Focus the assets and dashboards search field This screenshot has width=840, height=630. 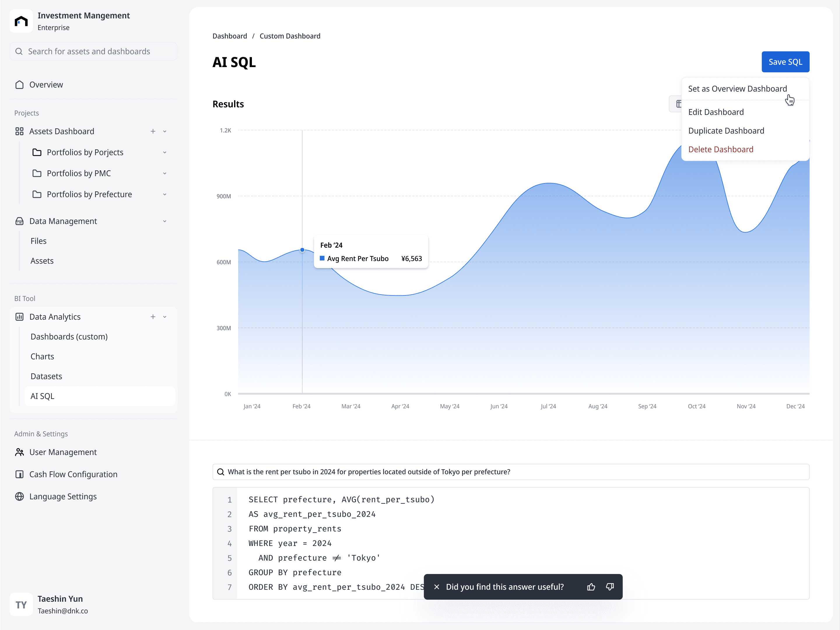pos(93,51)
